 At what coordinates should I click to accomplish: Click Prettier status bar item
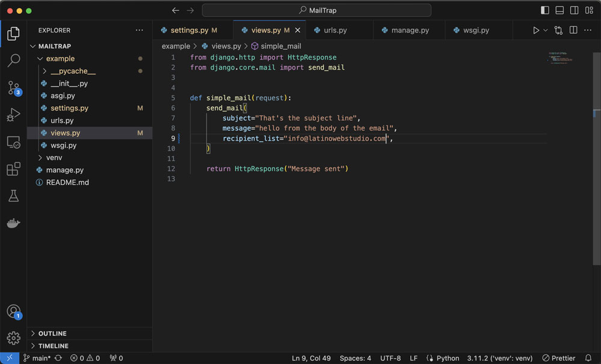point(559,358)
